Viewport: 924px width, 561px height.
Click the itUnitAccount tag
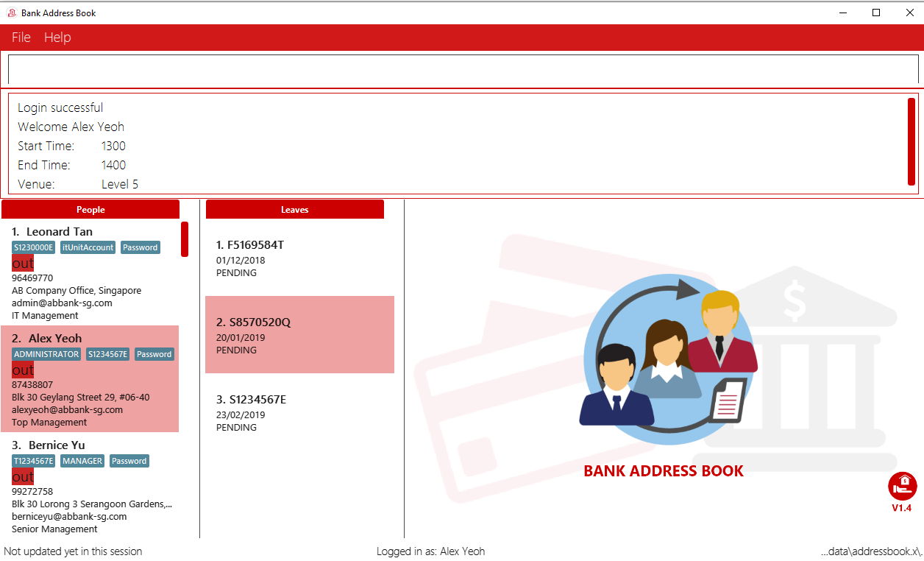tap(88, 247)
